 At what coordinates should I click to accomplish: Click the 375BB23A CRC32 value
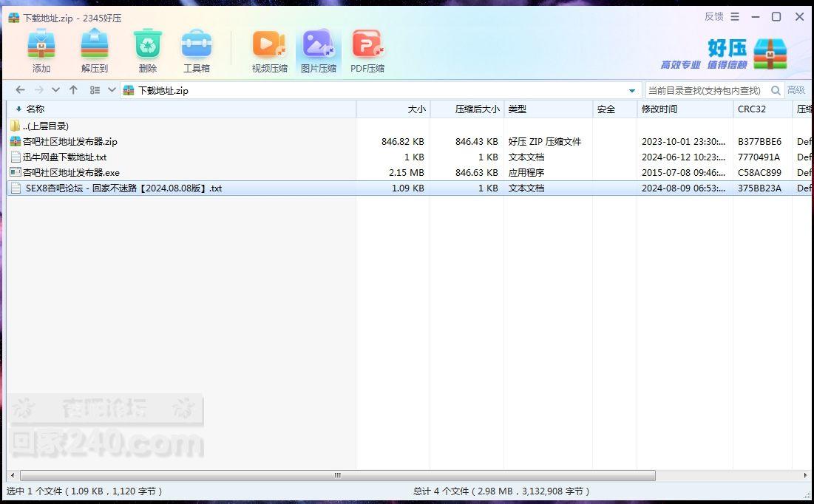(759, 188)
